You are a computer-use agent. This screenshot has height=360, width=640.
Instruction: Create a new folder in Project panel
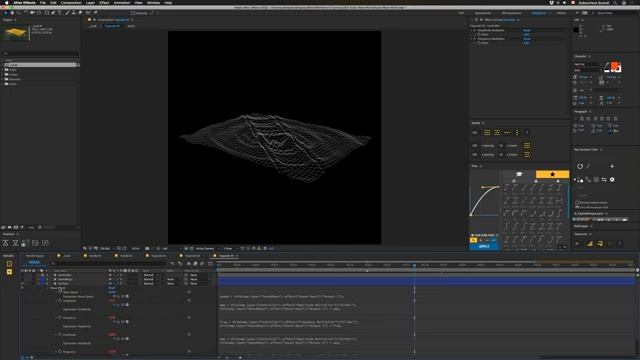(x=9, y=227)
